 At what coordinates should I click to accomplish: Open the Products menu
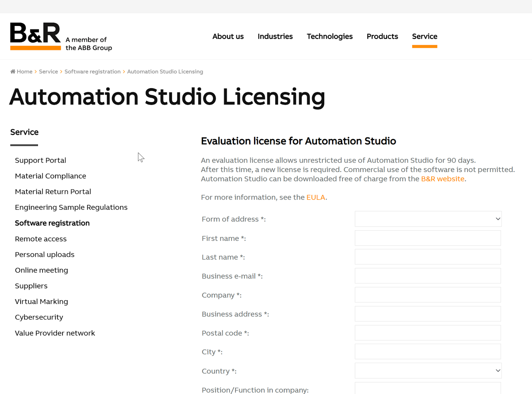pos(382,36)
